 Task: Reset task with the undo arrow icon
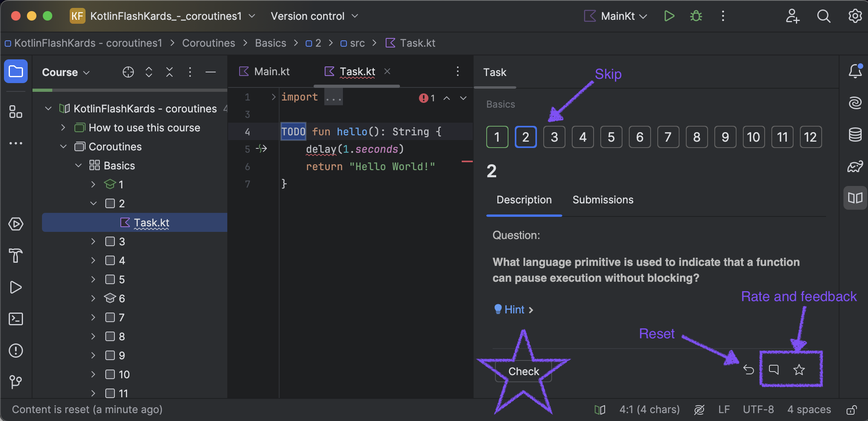click(x=748, y=370)
